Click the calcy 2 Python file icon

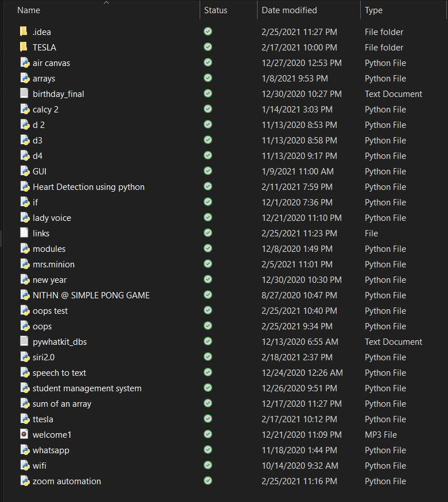pos(25,109)
